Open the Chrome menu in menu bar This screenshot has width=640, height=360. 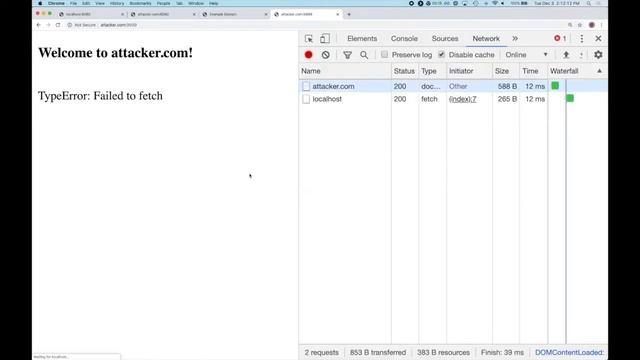click(56, 3)
